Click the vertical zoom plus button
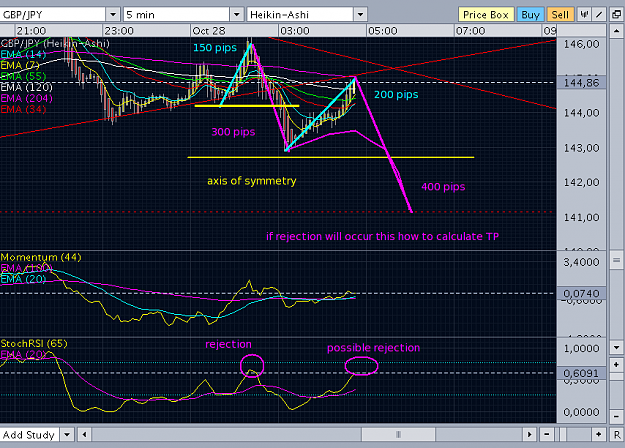This screenshot has width=625, height=448. (616, 364)
